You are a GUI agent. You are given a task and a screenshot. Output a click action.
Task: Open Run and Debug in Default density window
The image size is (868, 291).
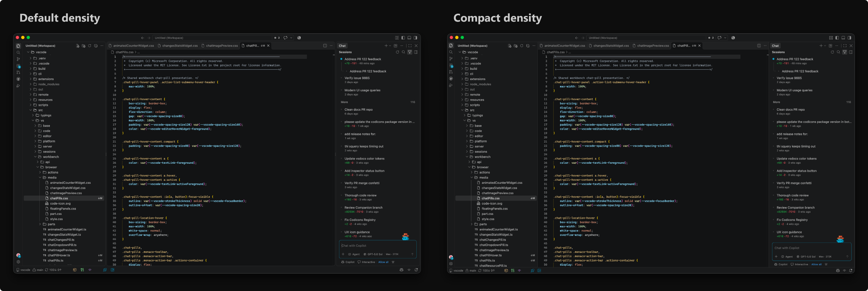[18, 86]
